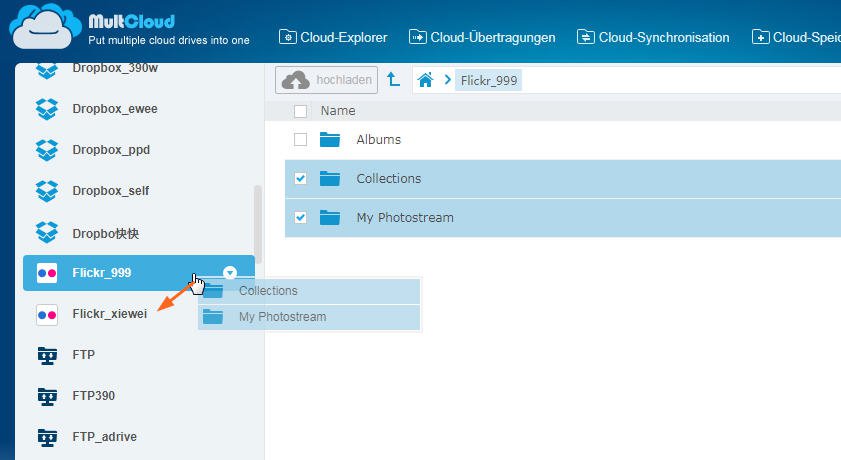
Task: Click the FTP server icon
Action: click(x=47, y=355)
